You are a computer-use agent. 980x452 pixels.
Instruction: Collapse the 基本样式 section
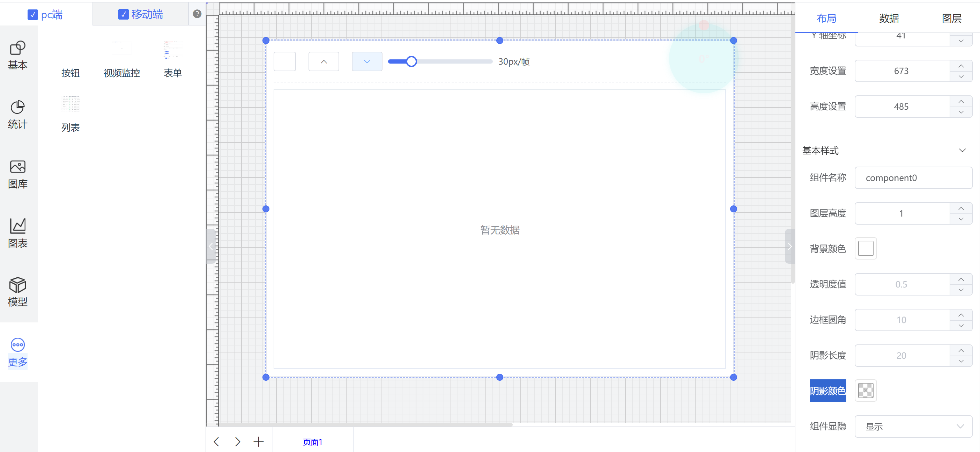[962, 151]
